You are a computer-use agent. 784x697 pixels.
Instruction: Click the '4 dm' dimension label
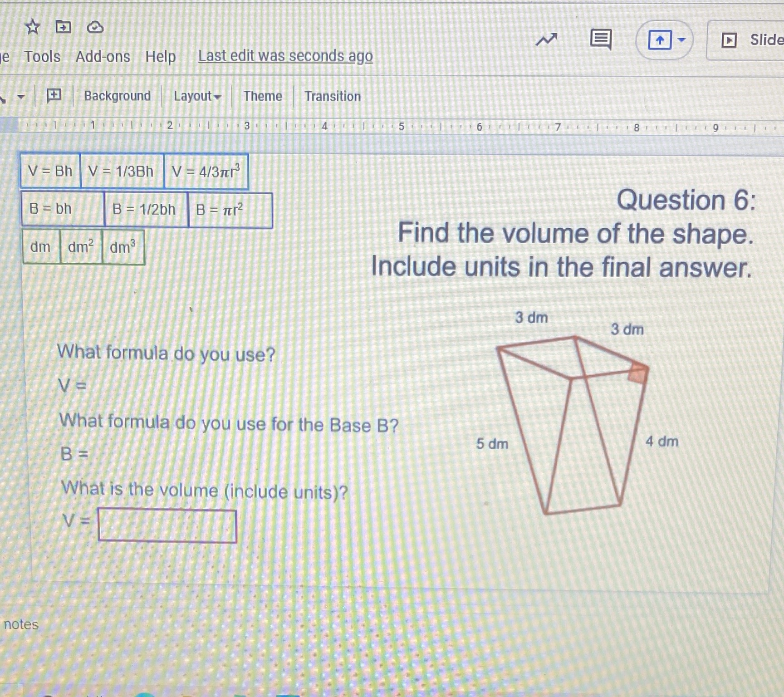(662, 441)
